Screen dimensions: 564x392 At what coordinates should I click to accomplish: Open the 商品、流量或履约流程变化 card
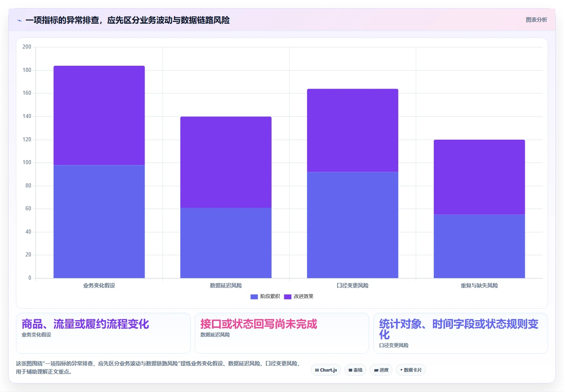pyautogui.click(x=103, y=333)
